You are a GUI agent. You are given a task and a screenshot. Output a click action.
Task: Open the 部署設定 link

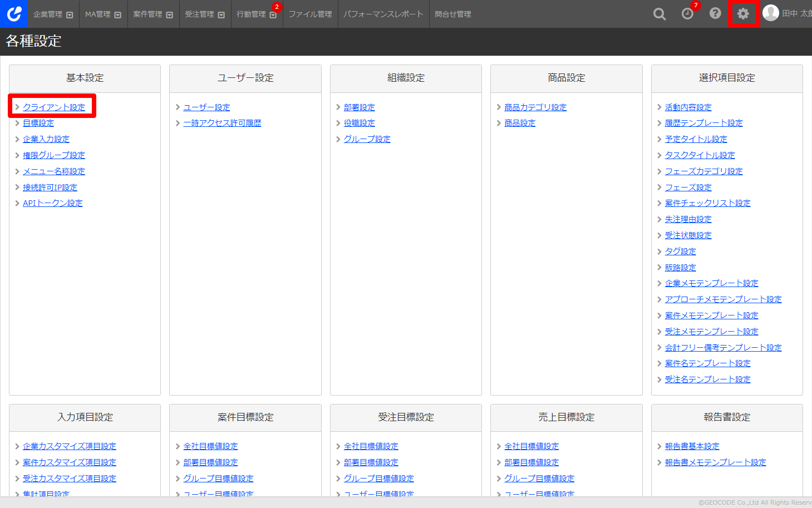click(360, 107)
